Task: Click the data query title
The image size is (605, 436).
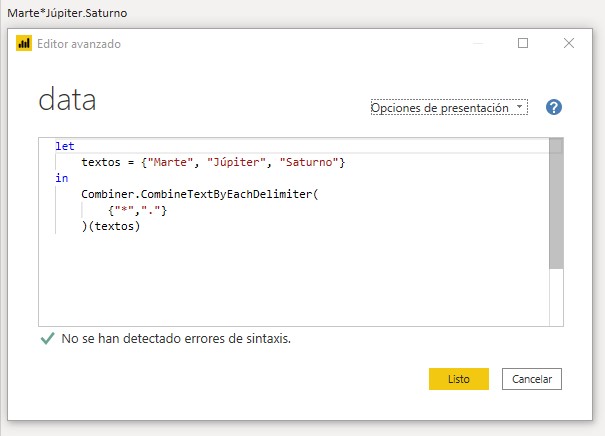Action: 67,99
